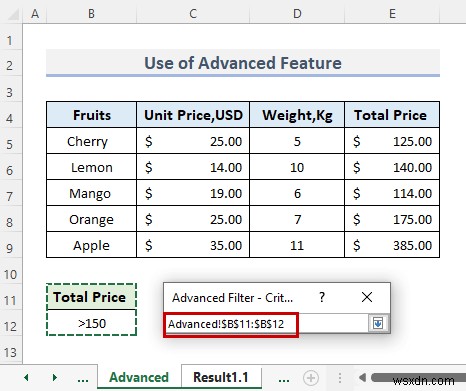This screenshot has height=391, width=466.
Task: Click the 'Cherry' cell
Action: click(x=91, y=141)
